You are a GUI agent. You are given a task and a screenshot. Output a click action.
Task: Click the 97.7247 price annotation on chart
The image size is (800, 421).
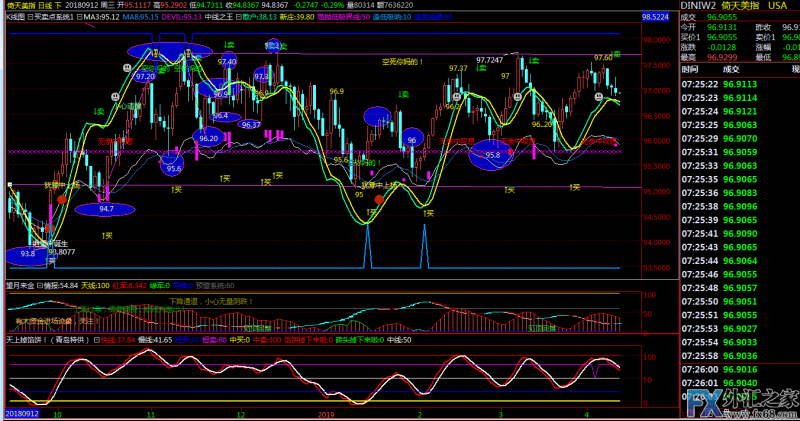[489, 60]
